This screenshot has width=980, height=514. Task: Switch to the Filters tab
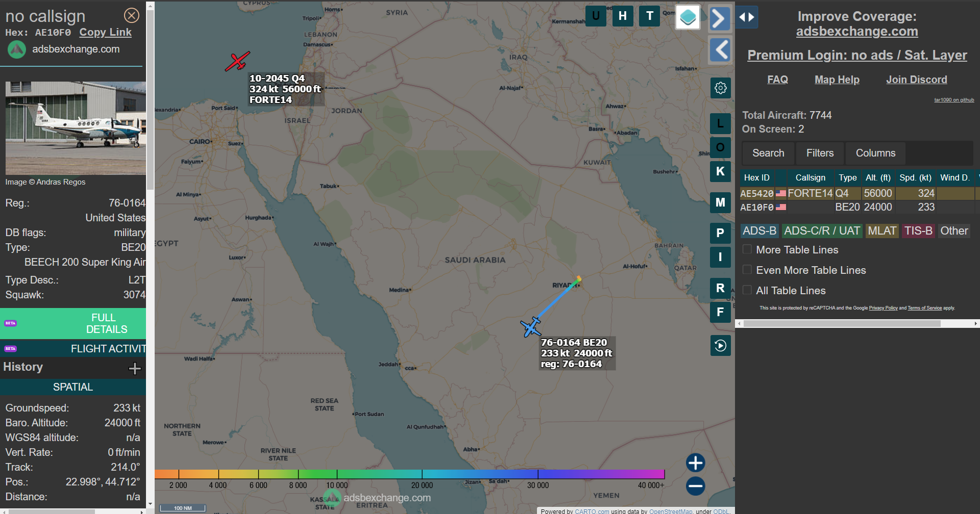coord(820,153)
